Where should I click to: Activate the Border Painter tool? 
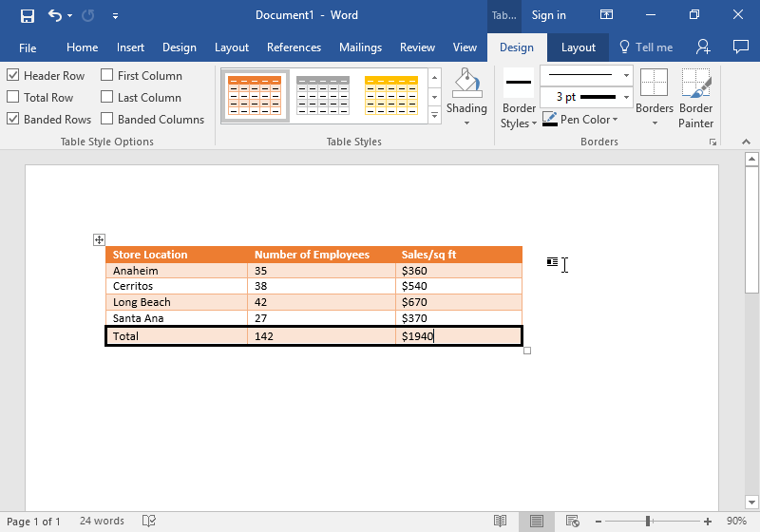click(x=696, y=99)
